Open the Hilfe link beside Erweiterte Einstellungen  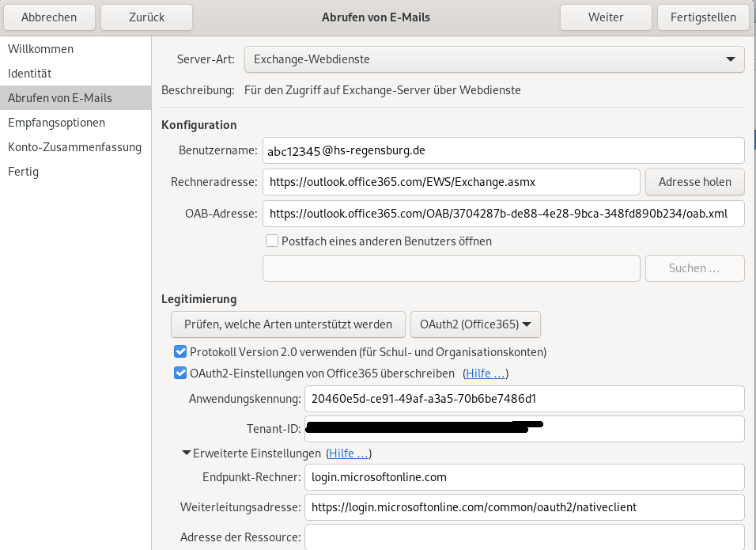(348, 453)
